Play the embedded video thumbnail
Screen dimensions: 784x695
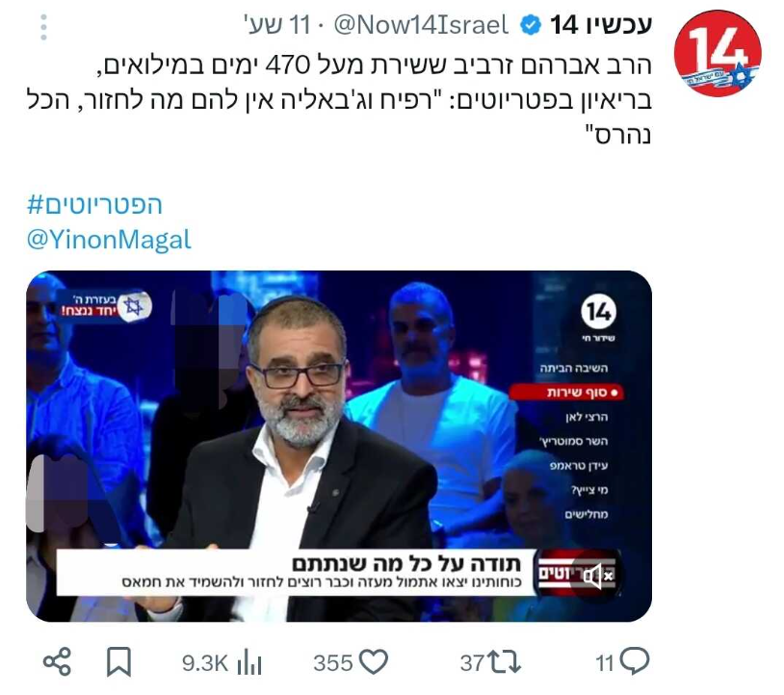pyautogui.click(x=339, y=447)
